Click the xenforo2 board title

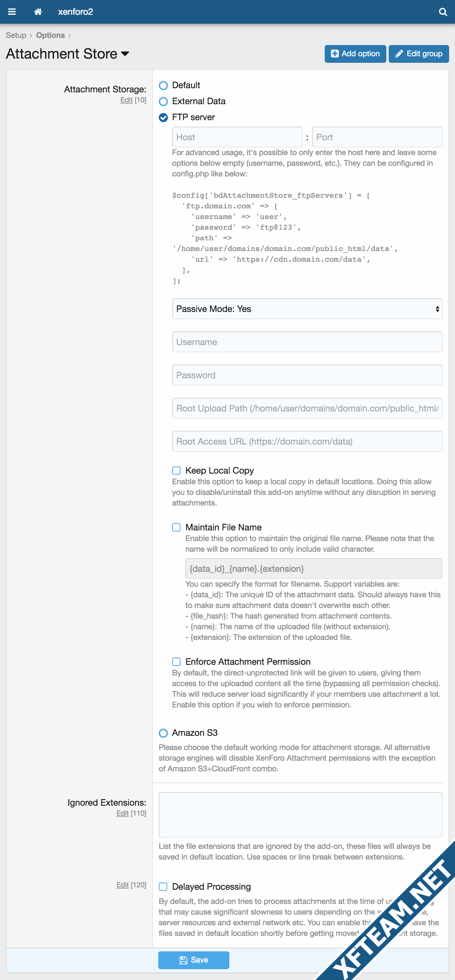76,12
